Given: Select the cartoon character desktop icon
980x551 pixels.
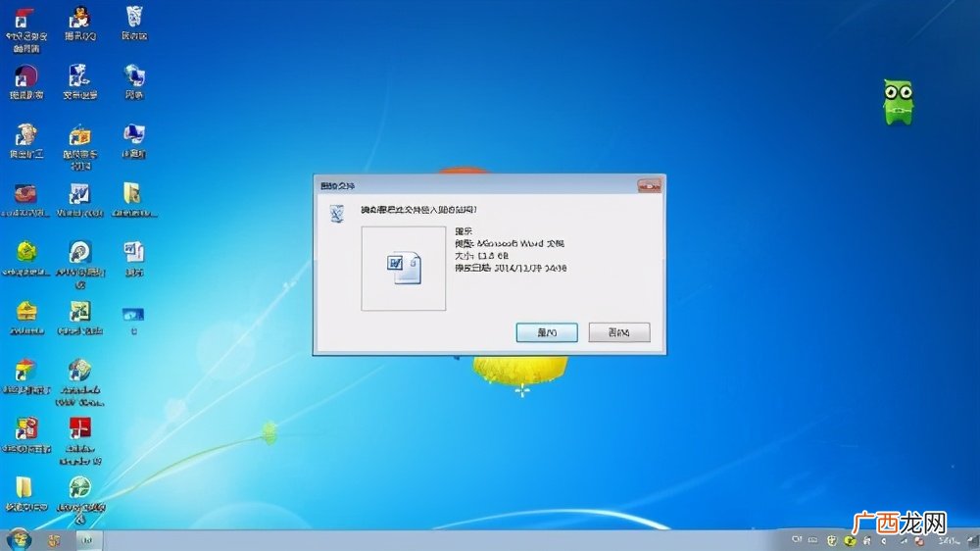Looking at the screenshot, I should point(26,141).
